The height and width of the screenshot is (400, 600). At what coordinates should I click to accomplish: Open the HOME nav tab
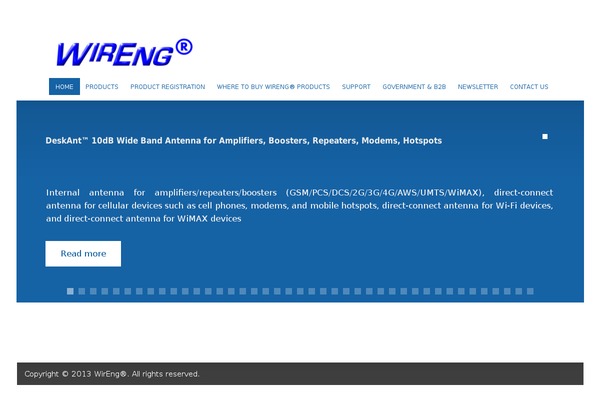pos(64,87)
